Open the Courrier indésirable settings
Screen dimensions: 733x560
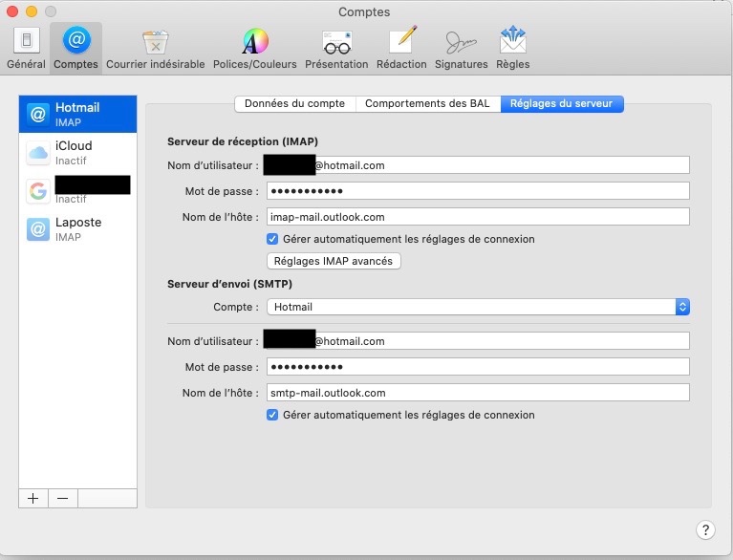point(155,48)
